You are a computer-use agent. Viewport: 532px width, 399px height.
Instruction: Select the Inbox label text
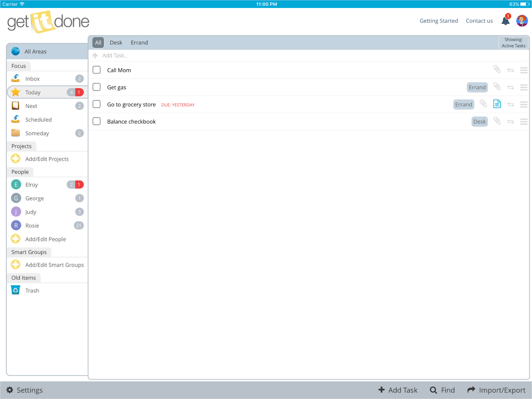(x=32, y=79)
